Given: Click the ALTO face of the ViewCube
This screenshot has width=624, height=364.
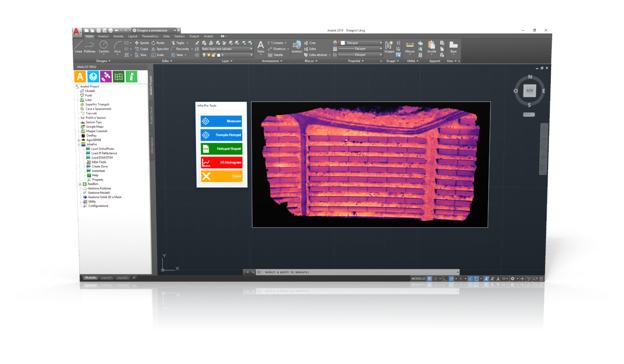Looking at the screenshot, I should (529, 91).
